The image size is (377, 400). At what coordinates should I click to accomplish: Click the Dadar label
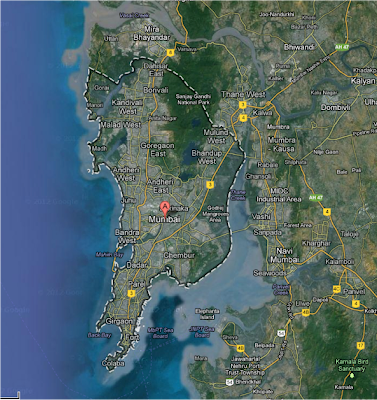(x=137, y=265)
